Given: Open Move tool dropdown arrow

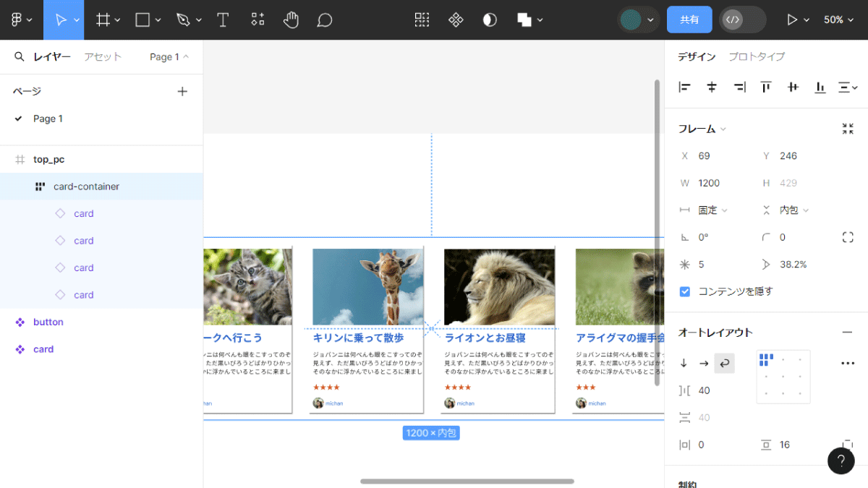Looking at the screenshot, I should click(77, 20).
